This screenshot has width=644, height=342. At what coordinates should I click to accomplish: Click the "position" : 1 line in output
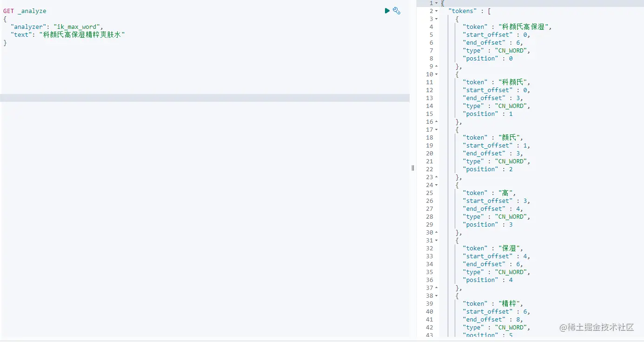488,114
